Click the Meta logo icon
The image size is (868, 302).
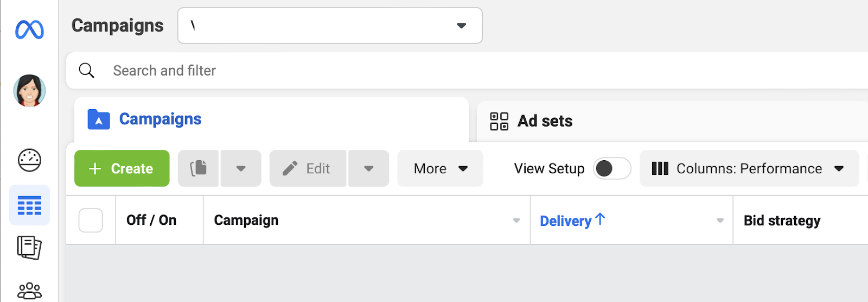click(x=29, y=29)
